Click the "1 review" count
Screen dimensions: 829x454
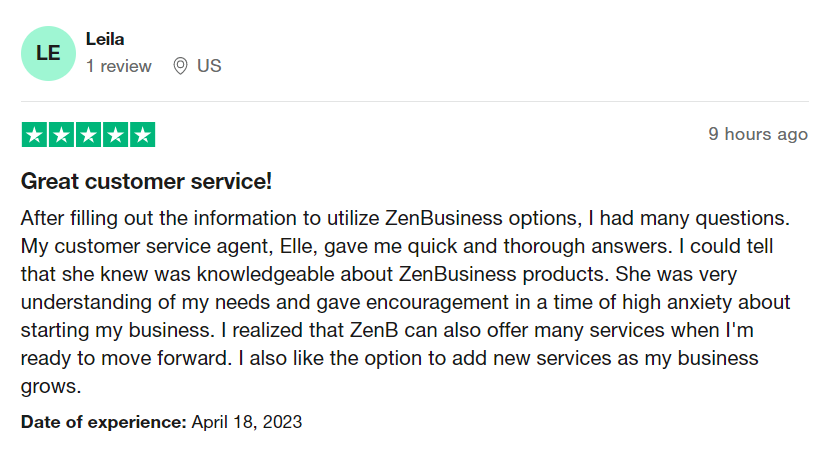tap(119, 66)
